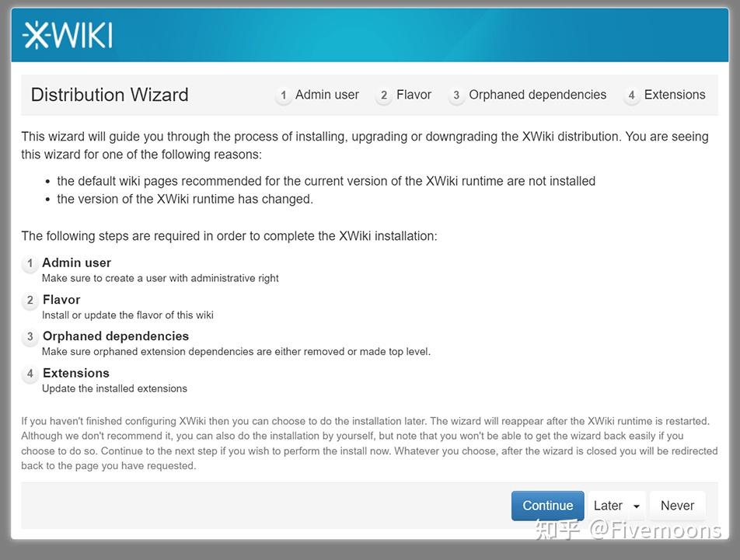This screenshot has height=560, width=740.
Task: Click the "Distribution Wizard" title
Action: [x=109, y=95]
